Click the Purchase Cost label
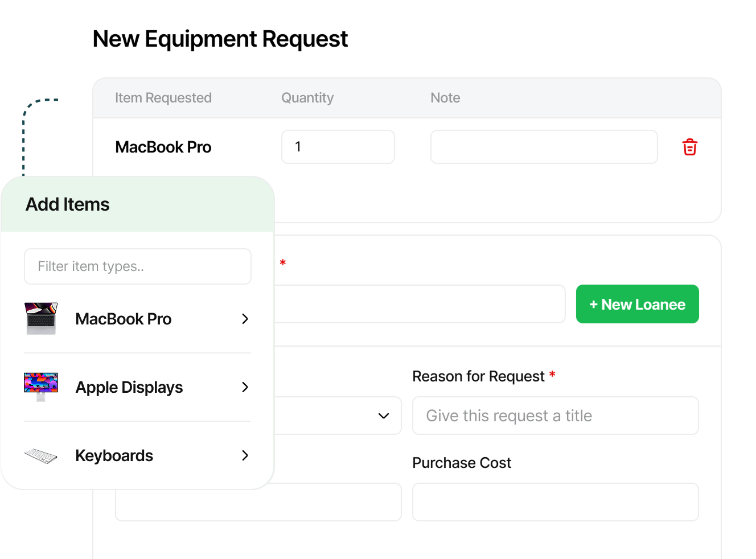 click(x=462, y=463)
